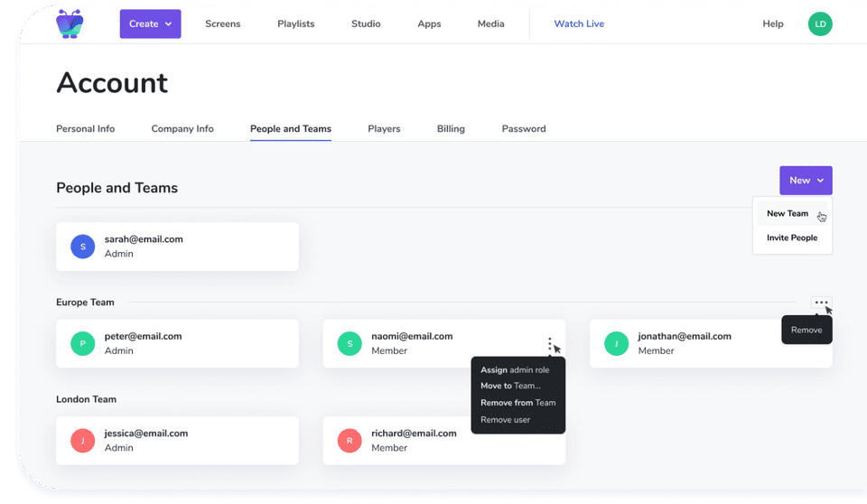Open Playlists in top navigation
867x504 pixels.
click(x=296, y=23)
